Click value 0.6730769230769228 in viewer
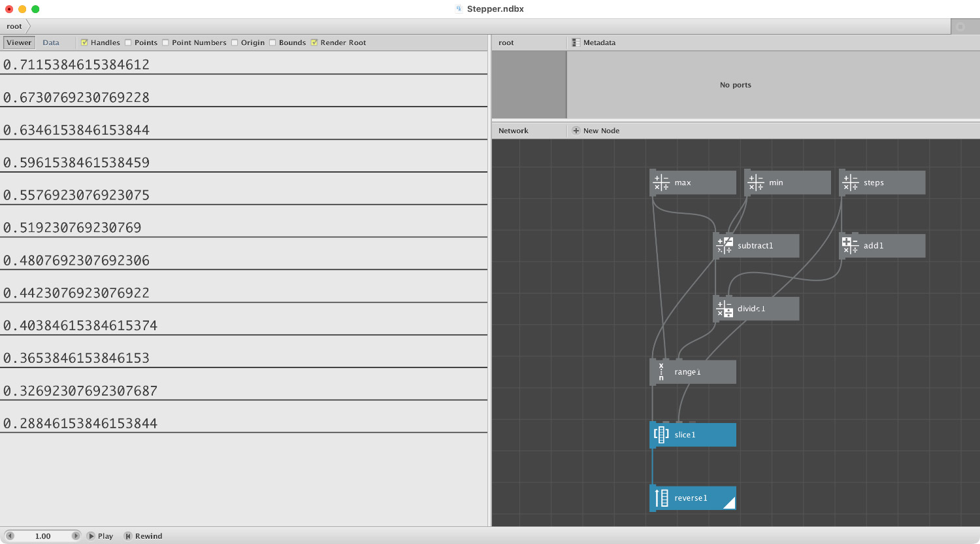 [76, 97]
